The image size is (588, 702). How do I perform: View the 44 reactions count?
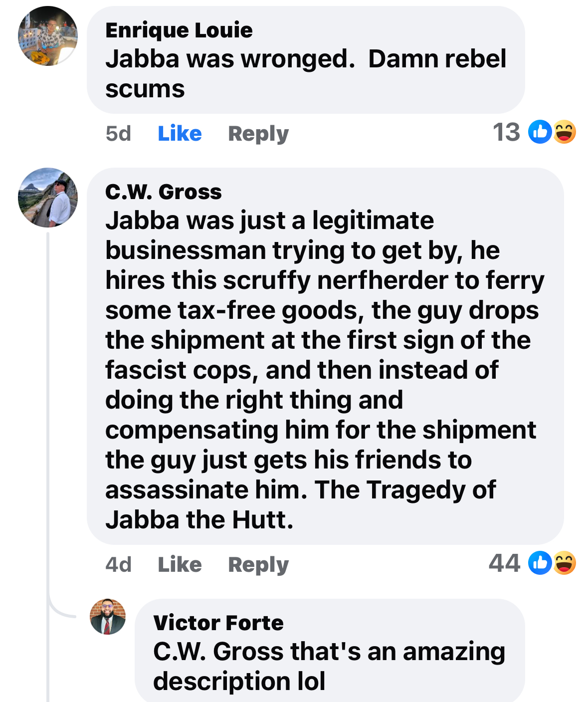(504, 563)
